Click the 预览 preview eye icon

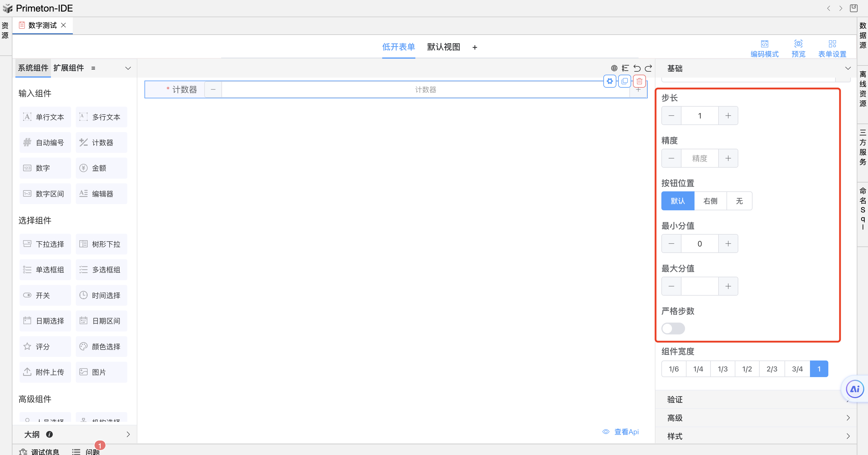point(798,44)
